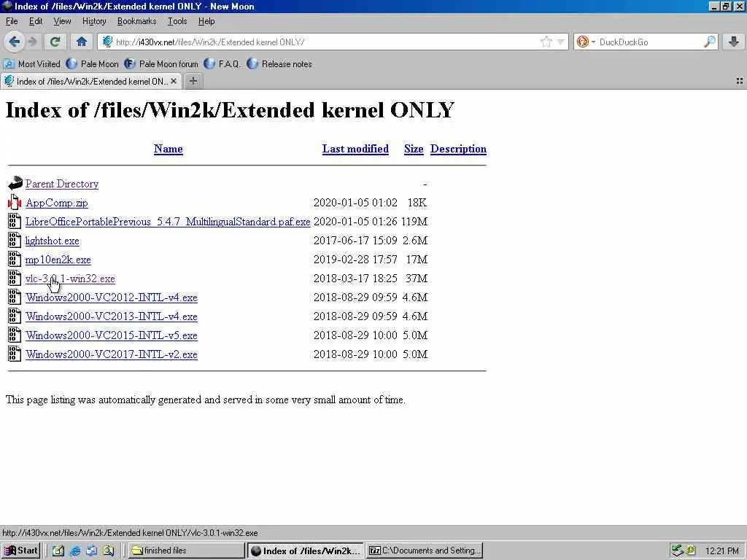Image resolution: width=747 pixels, height=560 pixels.
Task: Download LibreOfficePortablePrevious 5.4.7 installer link
Action: pos(168,222)
